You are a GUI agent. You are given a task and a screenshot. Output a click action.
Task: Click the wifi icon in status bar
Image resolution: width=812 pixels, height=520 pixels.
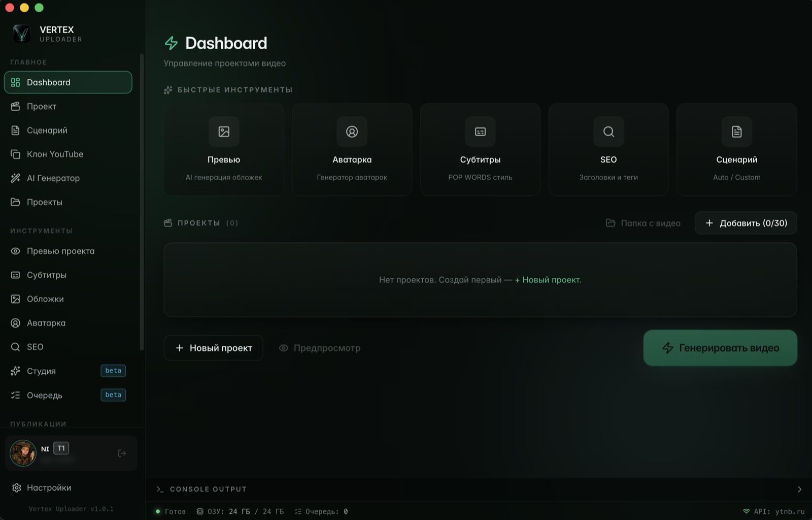(746, 511)
